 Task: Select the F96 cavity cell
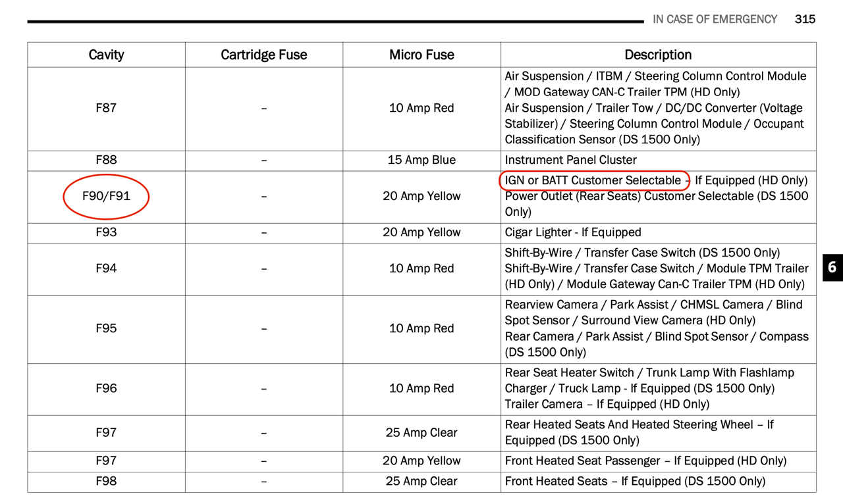(x=106, y=388)
